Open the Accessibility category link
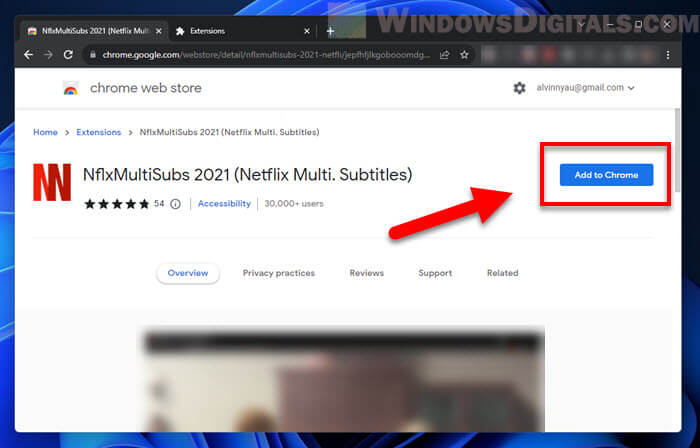This screenshot has height=448, width=700. coord(224,203)
